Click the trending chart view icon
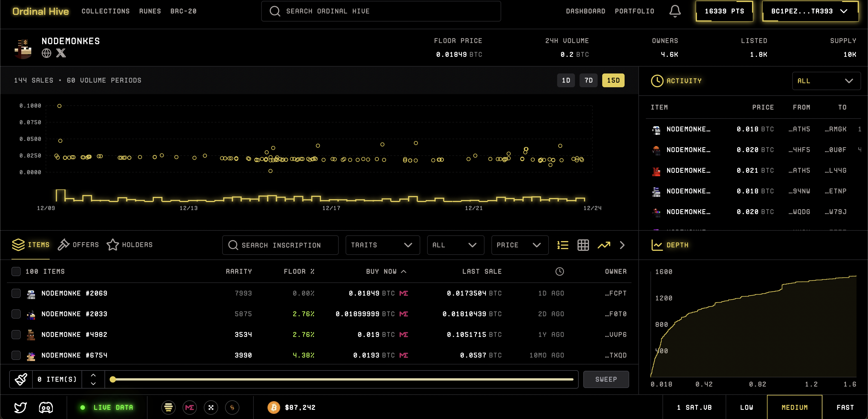 coord(603,245)
